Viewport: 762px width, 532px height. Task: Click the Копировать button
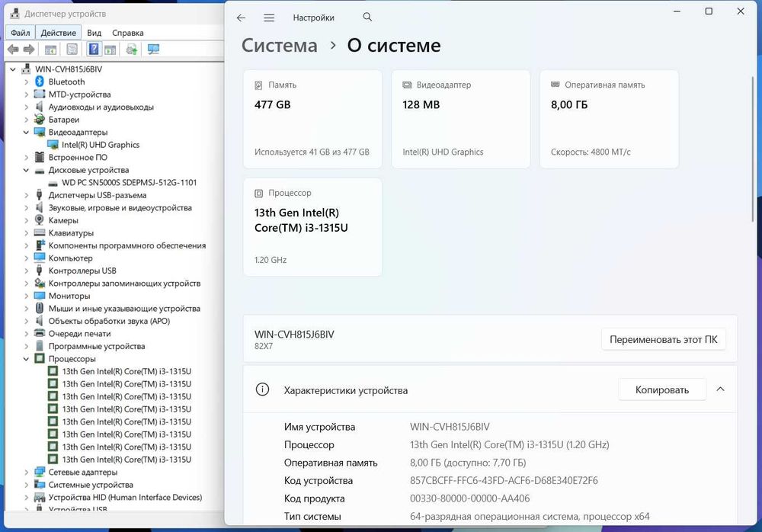[662, 390]
